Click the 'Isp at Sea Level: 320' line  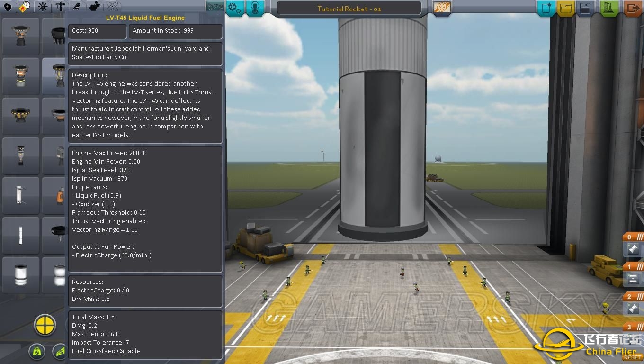101,170
